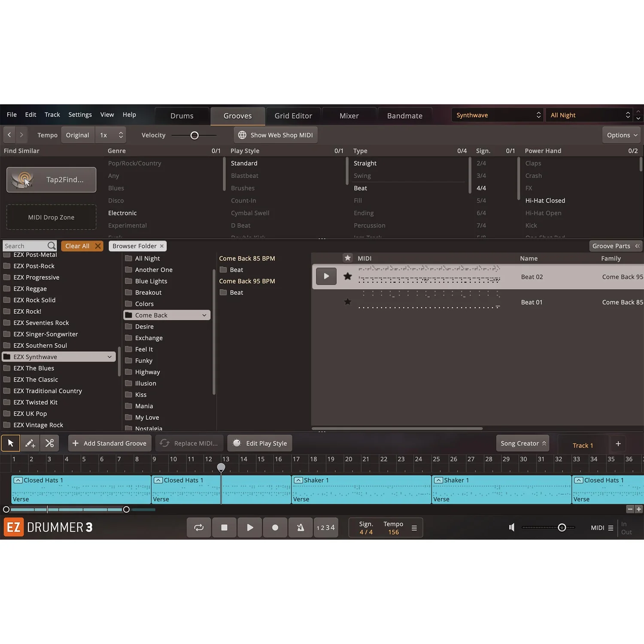Click the EZ Drummer 3 logo

[48, 527]
